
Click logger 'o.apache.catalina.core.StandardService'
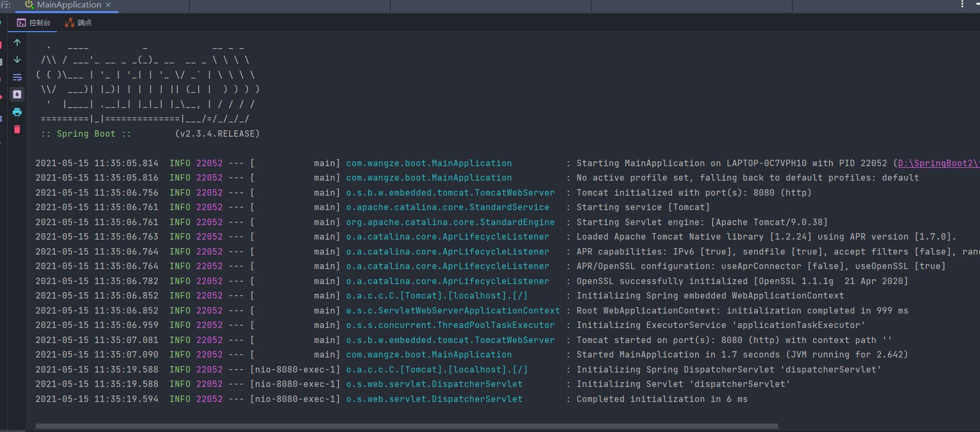click(447, 207)
